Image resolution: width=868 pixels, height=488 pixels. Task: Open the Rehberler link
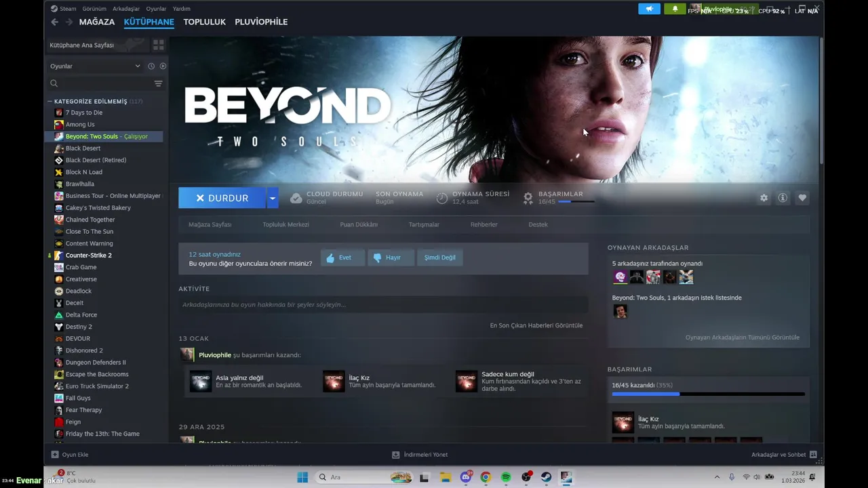484,224
